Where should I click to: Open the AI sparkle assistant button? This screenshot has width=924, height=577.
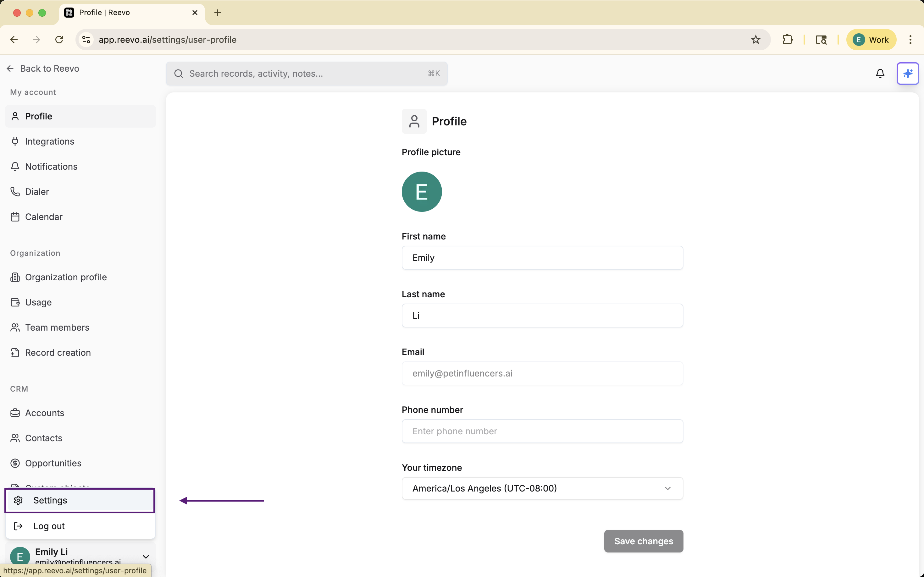907,73
